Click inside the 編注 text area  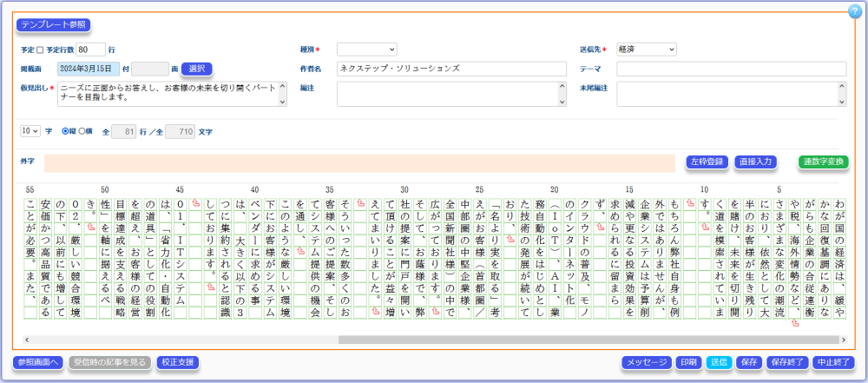click(x=448, y=94)
